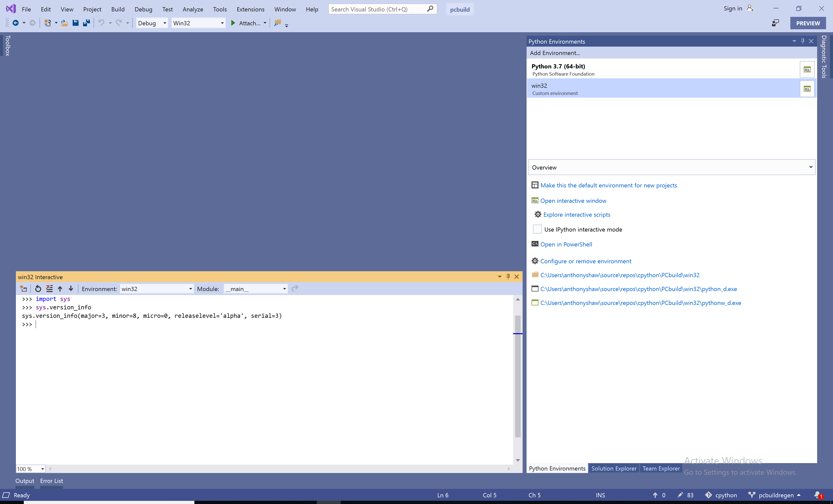Open the Overview view dropdown
Screen dimensions: 833x504
point(810,167)
